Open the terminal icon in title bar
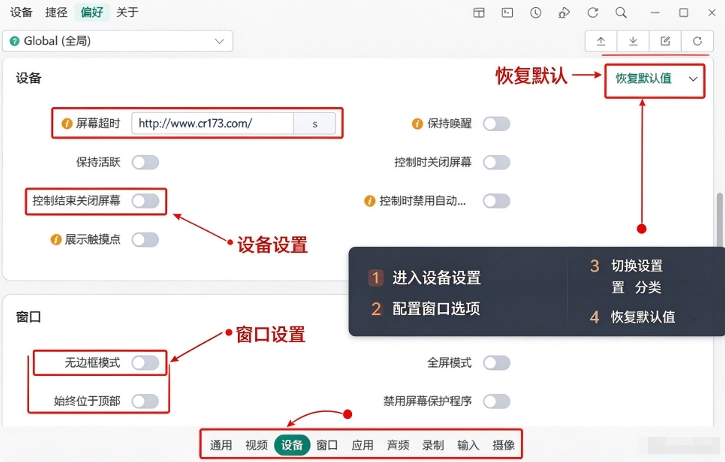The height and width of the screenshot is (462, 725). coord(507,12)
